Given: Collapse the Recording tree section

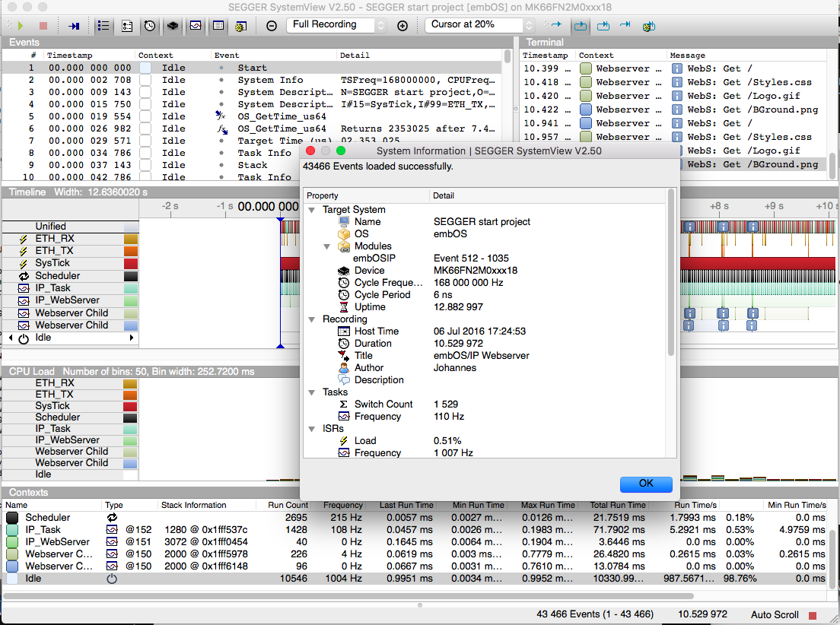Looking at the screenshot, I should click(x=312, y=319).
